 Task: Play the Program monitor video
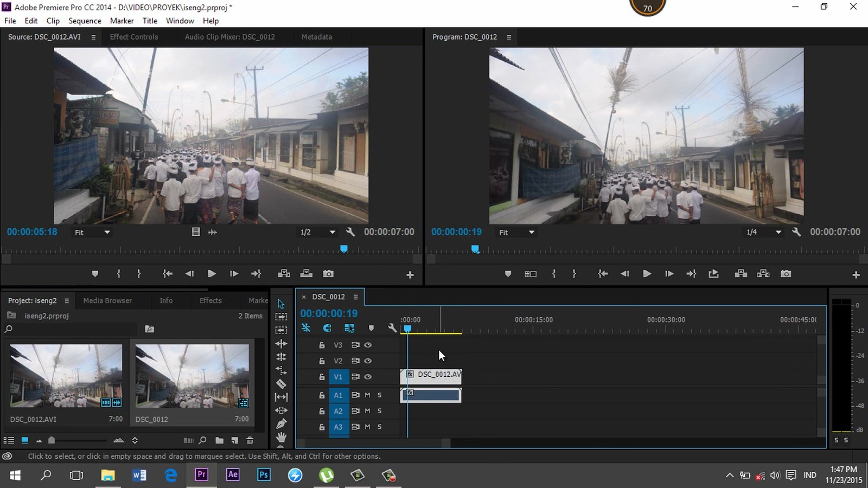pyautogui.click(x=647, y=274)
